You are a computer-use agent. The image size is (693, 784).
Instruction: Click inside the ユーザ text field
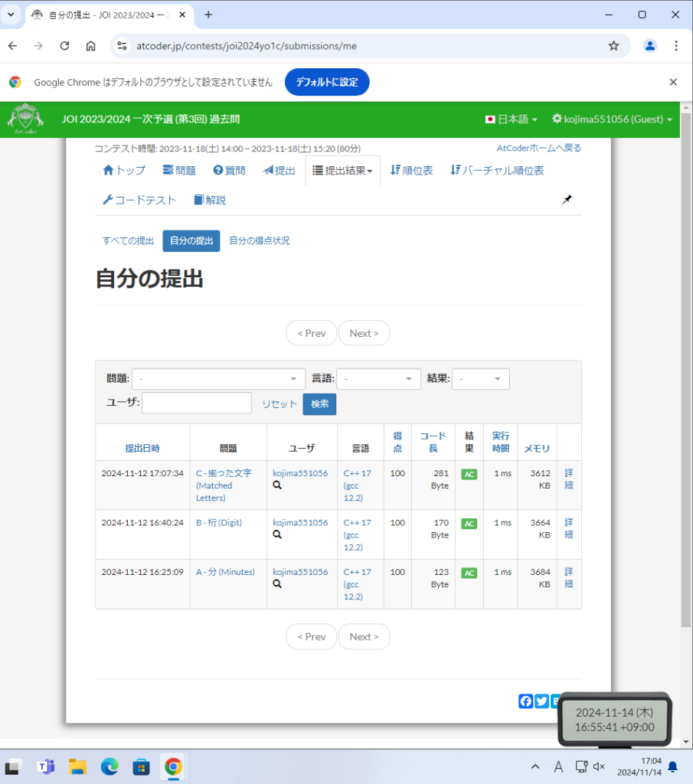197,403
